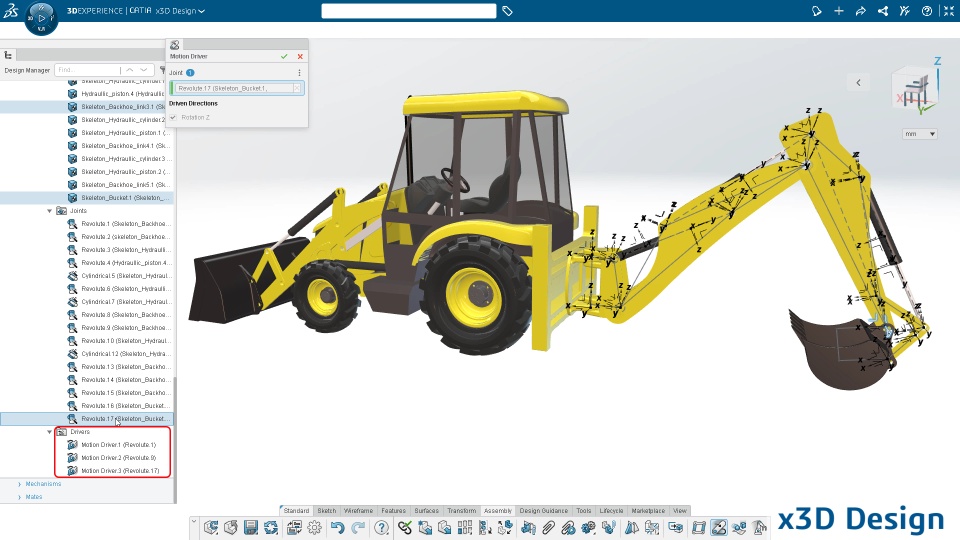Image resolution: width=960 pixels, height=540 pixels.
Task: Select Skeleton_Bucket.1 in the tree
Action: (116, 198)
